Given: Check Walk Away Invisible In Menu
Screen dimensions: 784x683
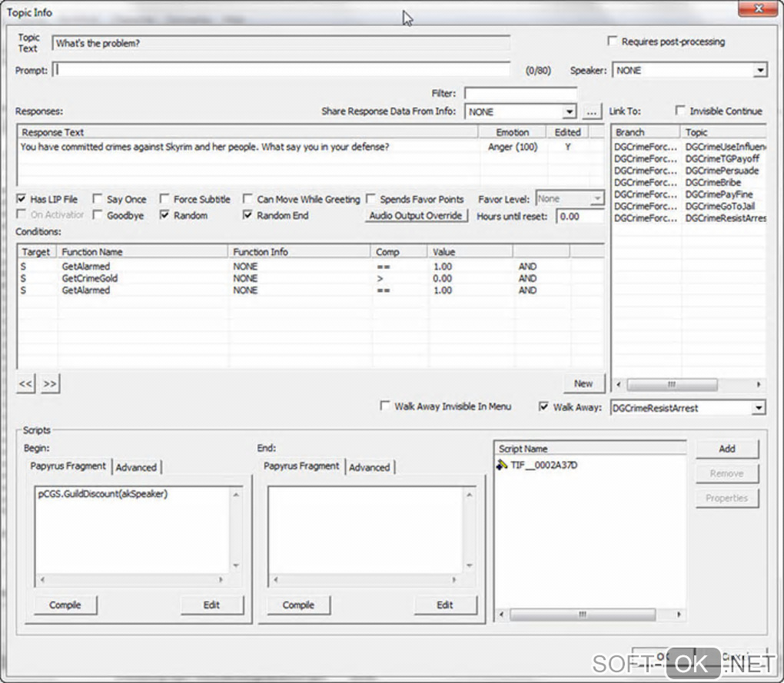Looking at the screenshot, I should tap(384, 406).
